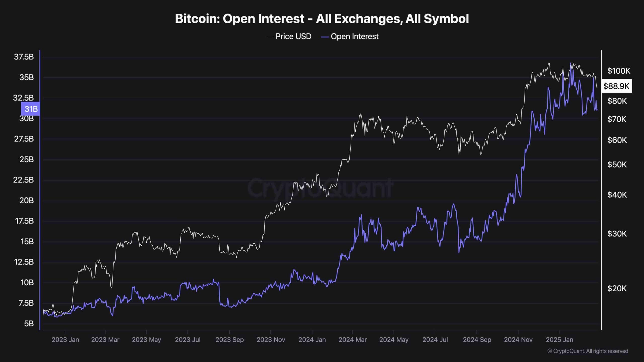Click the 20B open interest axis label

pos(26,200)
